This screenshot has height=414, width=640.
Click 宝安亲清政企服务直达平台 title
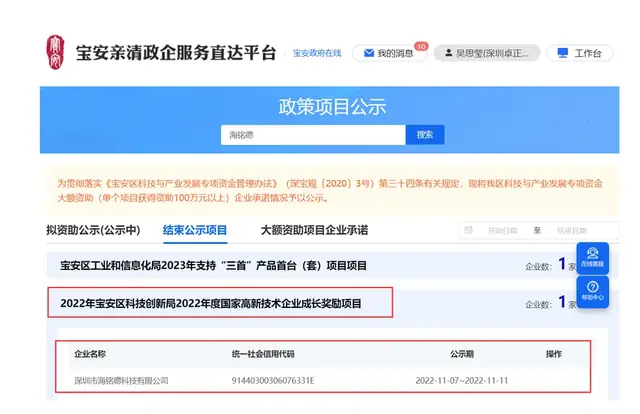(x=176, y=53)
